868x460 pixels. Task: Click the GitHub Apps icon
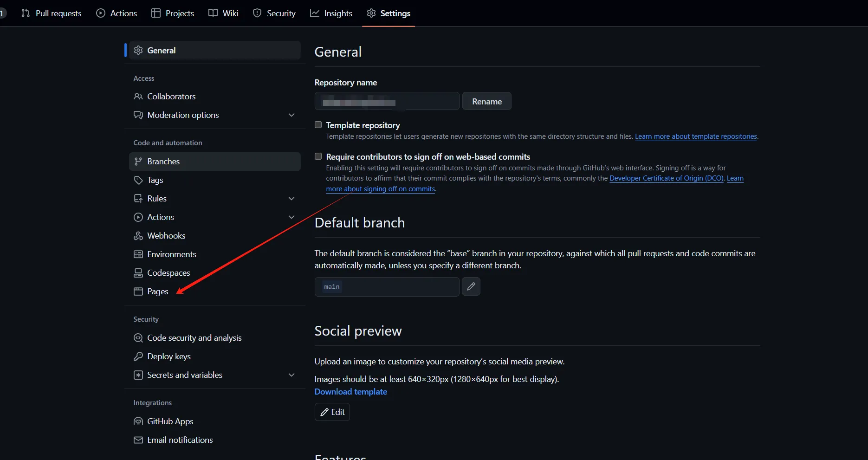click(x=138, y=421)
